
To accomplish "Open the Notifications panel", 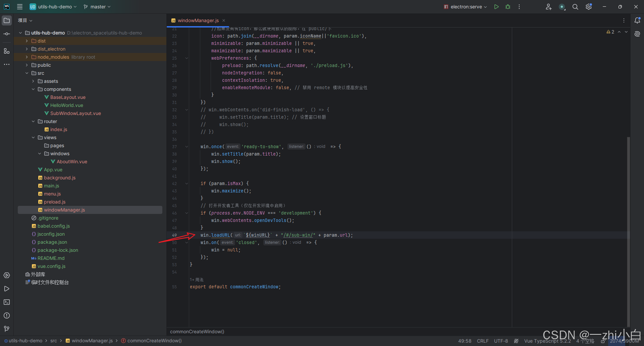I will [x=637, y=20].
